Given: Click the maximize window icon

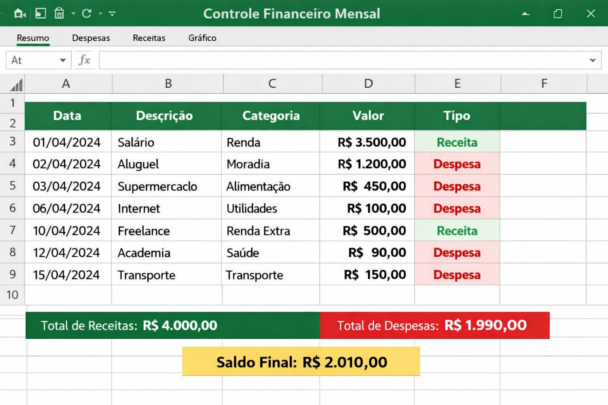Looking at the screenshot, I should click(557, 14).
